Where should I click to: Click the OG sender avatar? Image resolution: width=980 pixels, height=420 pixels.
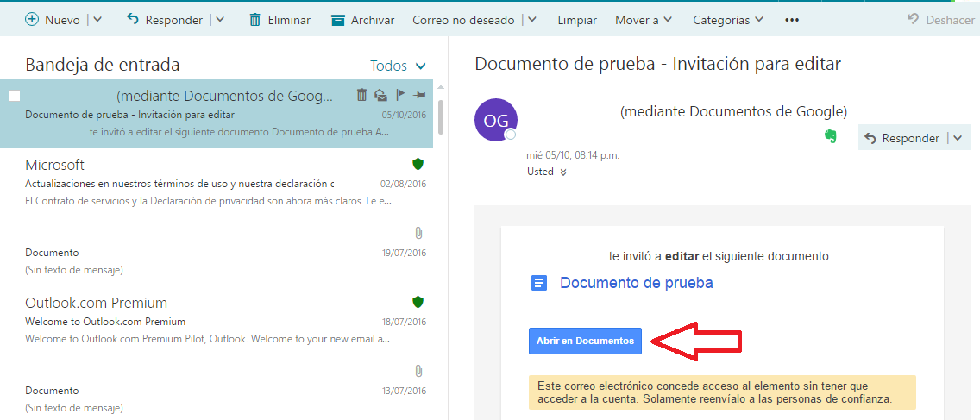coord(496,120)
